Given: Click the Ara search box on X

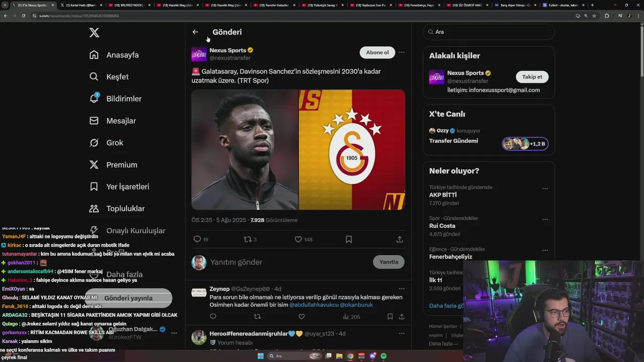Looking at the screenshot, I should [489, 32].
